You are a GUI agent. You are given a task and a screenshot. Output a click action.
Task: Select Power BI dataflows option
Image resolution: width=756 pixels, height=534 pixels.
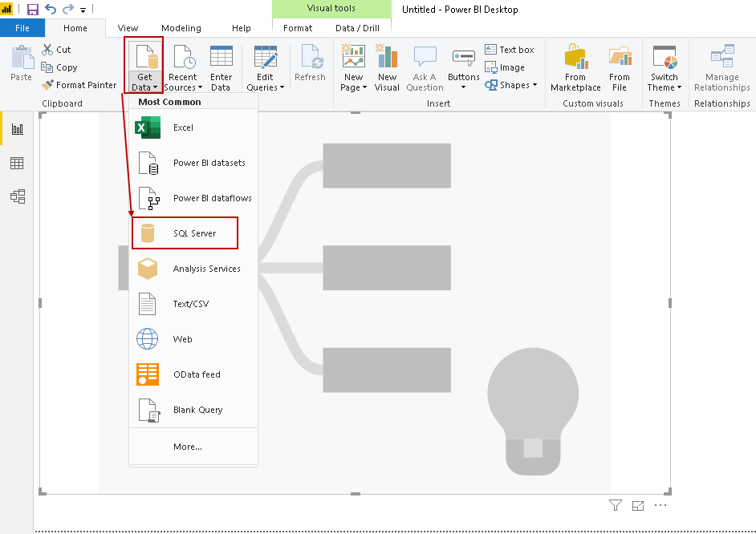pos(193,198)
